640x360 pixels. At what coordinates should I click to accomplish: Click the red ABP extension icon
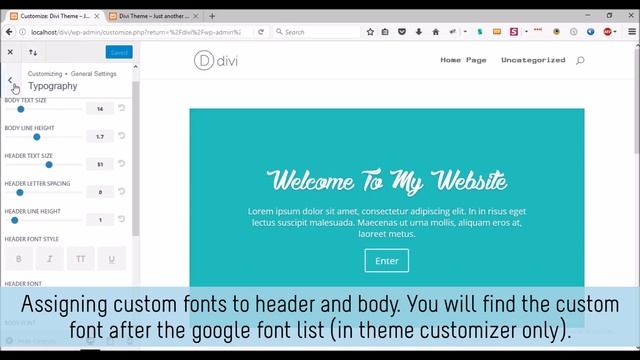[607, 32]
